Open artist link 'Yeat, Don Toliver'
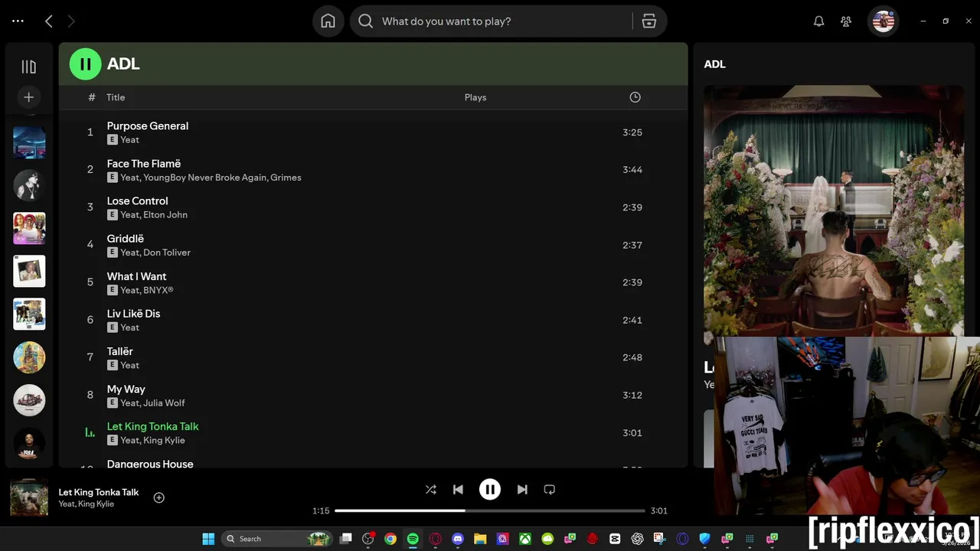 155,253
